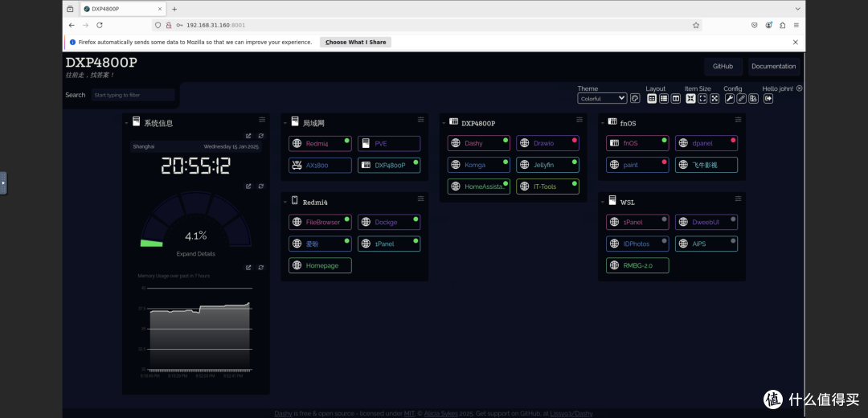Open the AX1800 router item
This screenshot has height=418, width=868.
coord(320,165)
